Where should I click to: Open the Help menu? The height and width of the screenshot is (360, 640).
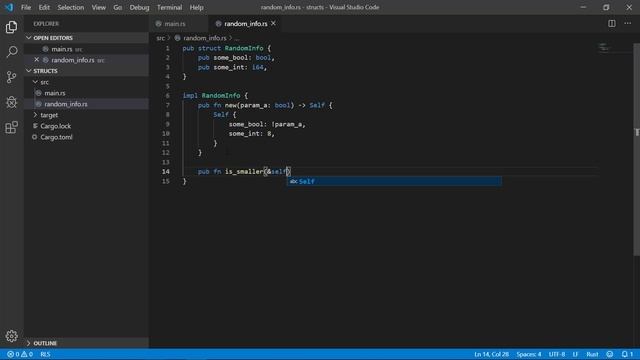tap(196, 7)
